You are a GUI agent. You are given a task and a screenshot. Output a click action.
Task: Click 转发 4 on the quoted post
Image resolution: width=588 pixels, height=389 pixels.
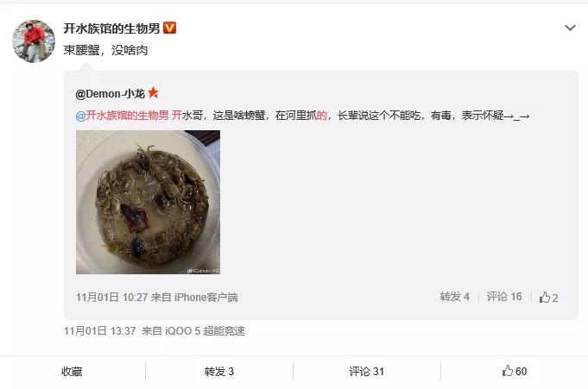[454, 297]
